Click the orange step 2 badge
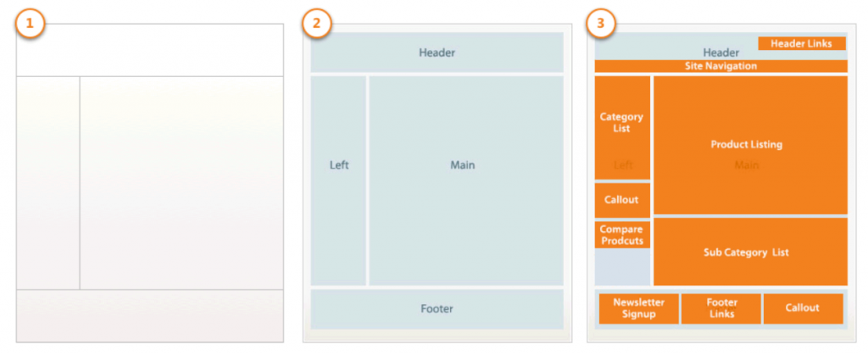This screenshot has width=868, height=354. [x=316, y=25]
